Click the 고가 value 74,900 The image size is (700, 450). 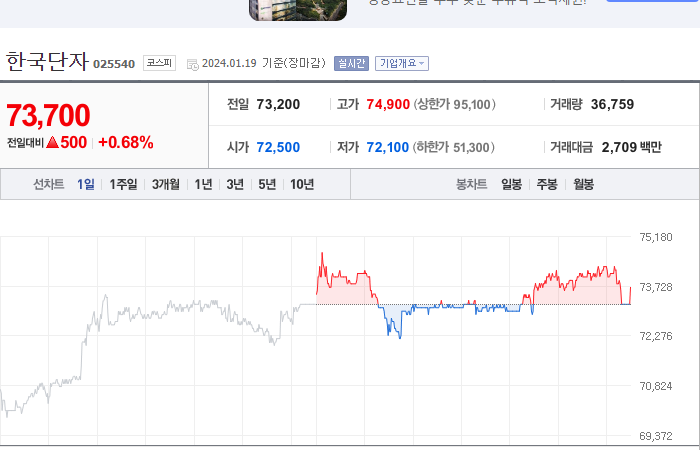click(388, 104)
